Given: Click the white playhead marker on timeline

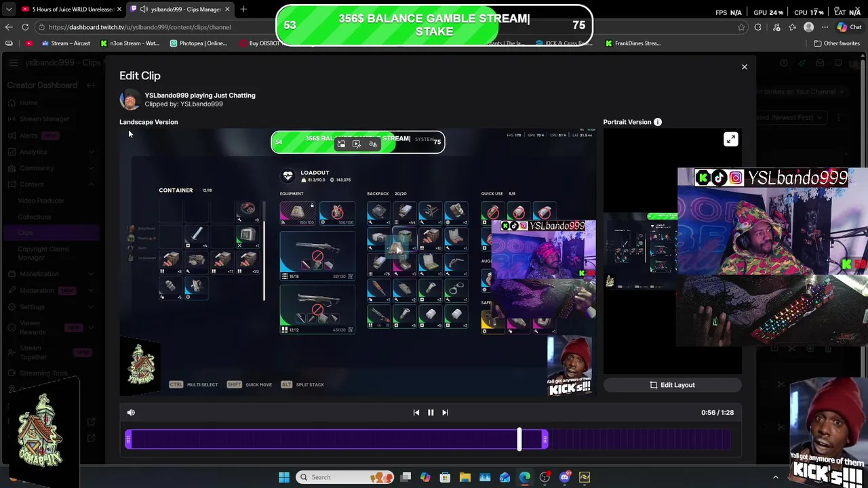Looking at the screenshot, I should [519, 439].
